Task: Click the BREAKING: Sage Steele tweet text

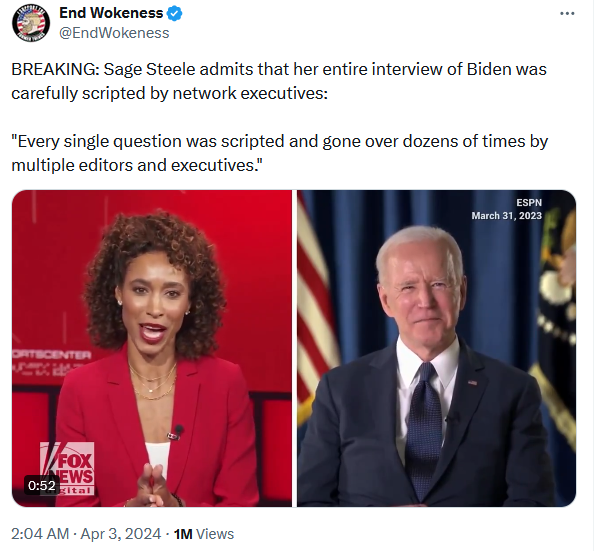Action: [x=279, y=81]
